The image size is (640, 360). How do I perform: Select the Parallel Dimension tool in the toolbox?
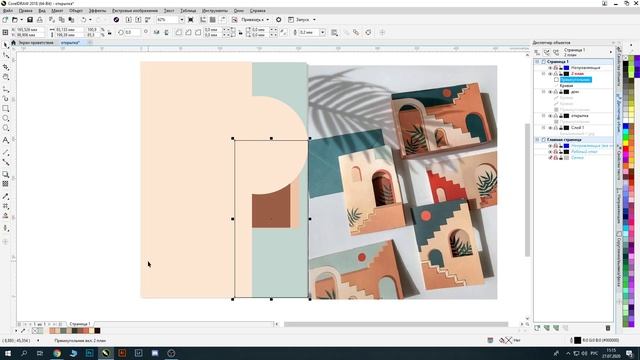[x=6, y=152]
